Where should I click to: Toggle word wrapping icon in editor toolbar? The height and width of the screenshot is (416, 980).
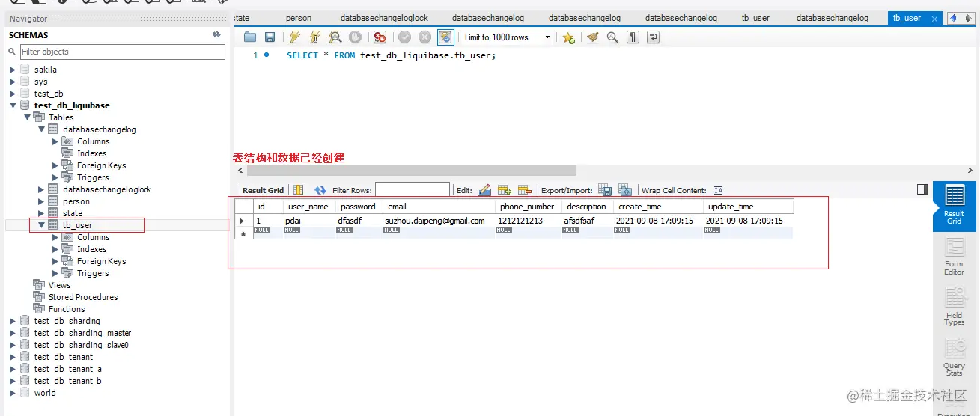pos(653,37)
